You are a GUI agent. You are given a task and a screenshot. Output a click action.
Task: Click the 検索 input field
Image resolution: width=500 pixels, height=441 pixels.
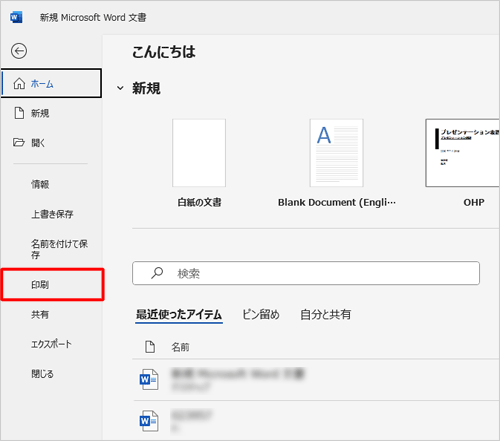[306, 273]
